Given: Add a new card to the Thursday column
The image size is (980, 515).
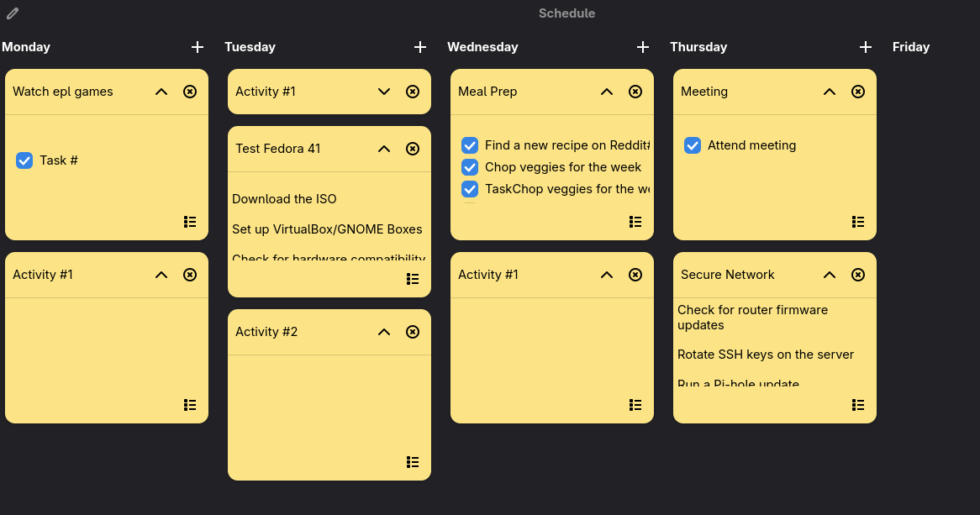Looking at the screenshot, I should (x=865, y=47).
